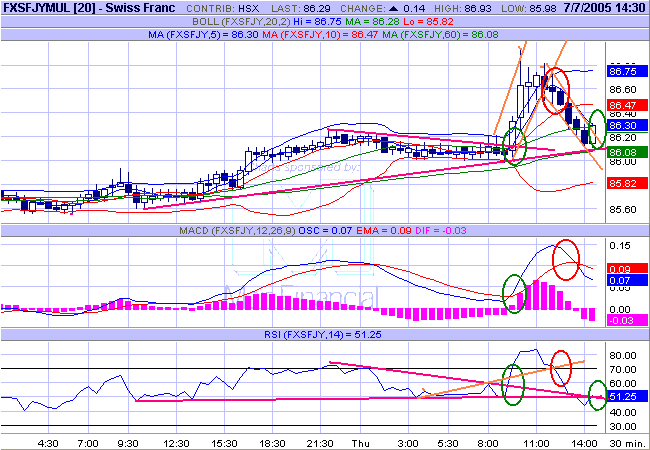
Task: Click the 15:30 time axis label
Action: 224,443
